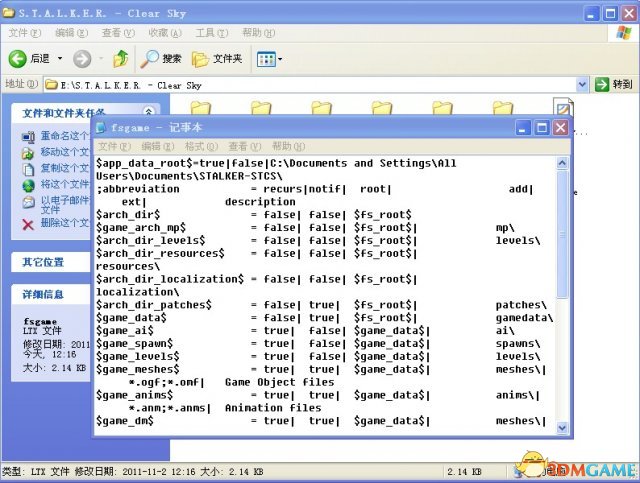This screenshot has height=483, width=640.
Task: Open Notepad Help menu (帮助)
Action: click(x=288, y=146)
